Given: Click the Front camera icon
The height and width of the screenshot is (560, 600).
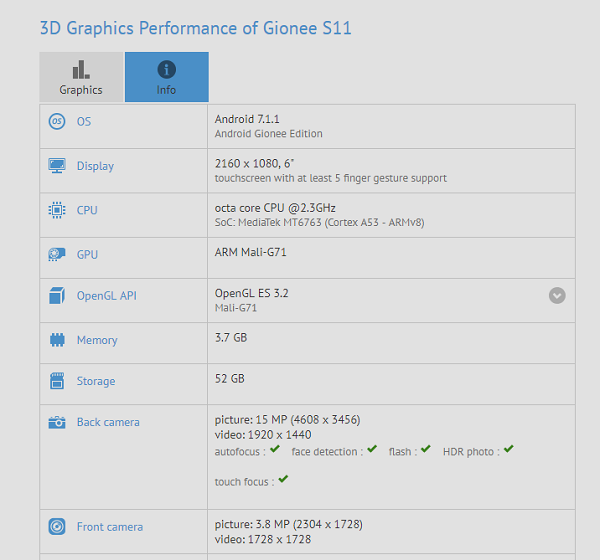Looking at the screenshot, I should tap(57, 527).
